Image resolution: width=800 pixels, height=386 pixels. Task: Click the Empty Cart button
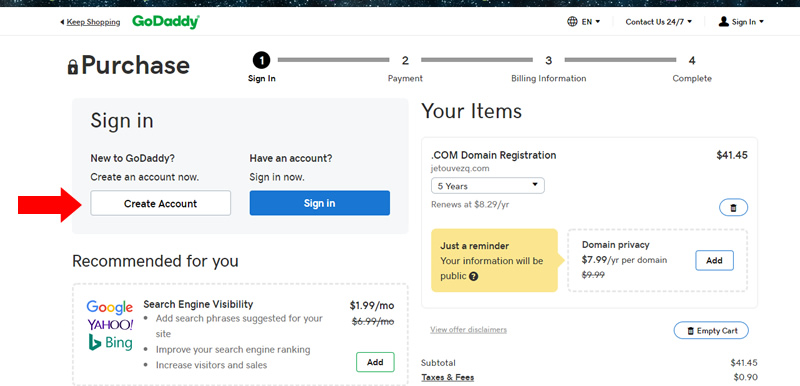point(711,330)
